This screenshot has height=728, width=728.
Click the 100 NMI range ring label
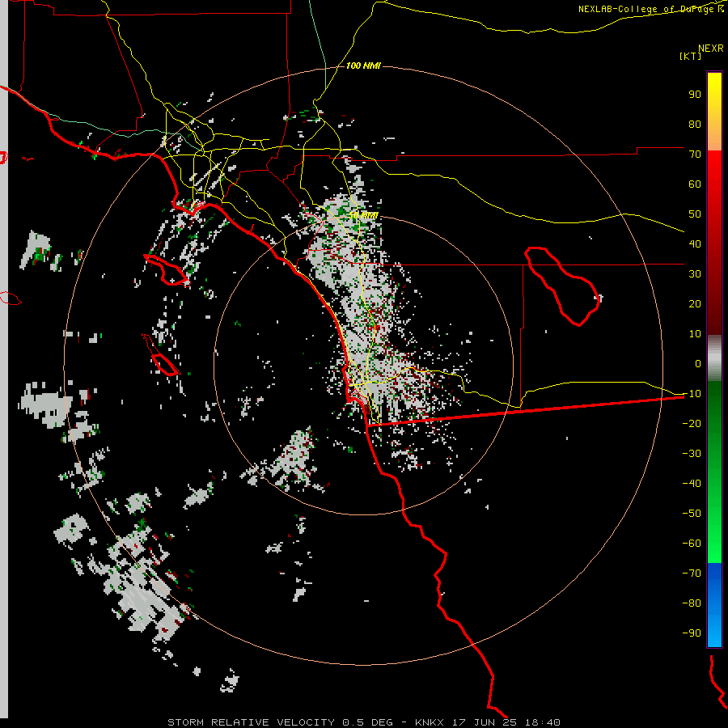coord(363,66)
